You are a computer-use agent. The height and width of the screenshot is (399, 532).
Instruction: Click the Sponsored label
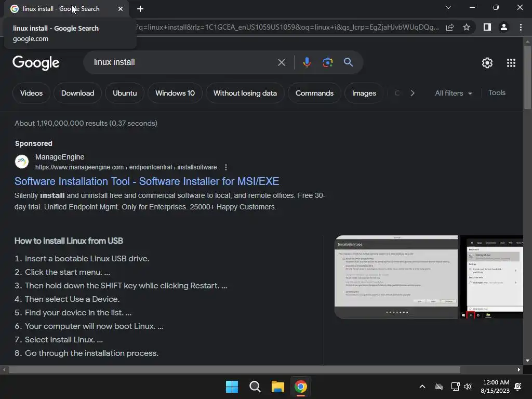tap(34, 143)
